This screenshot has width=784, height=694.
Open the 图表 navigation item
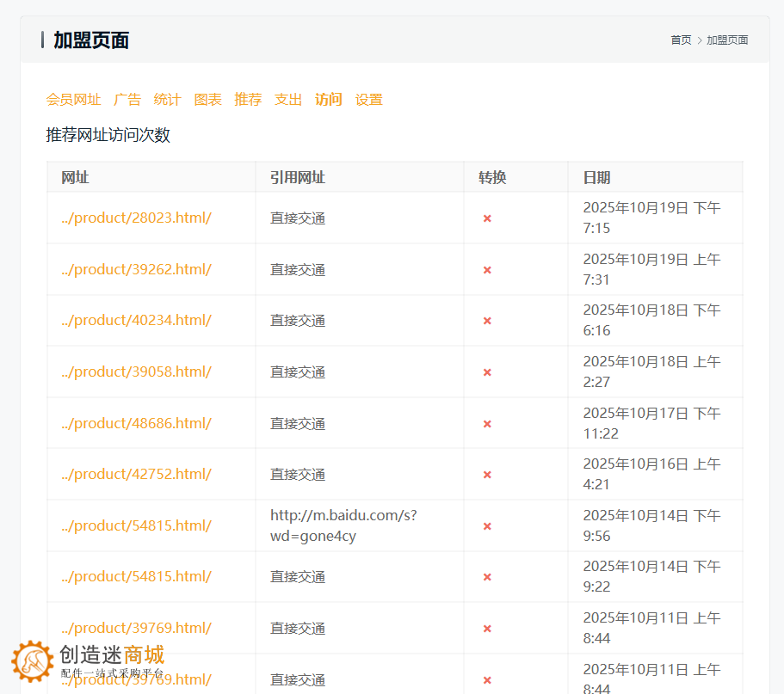pos(207,99)
